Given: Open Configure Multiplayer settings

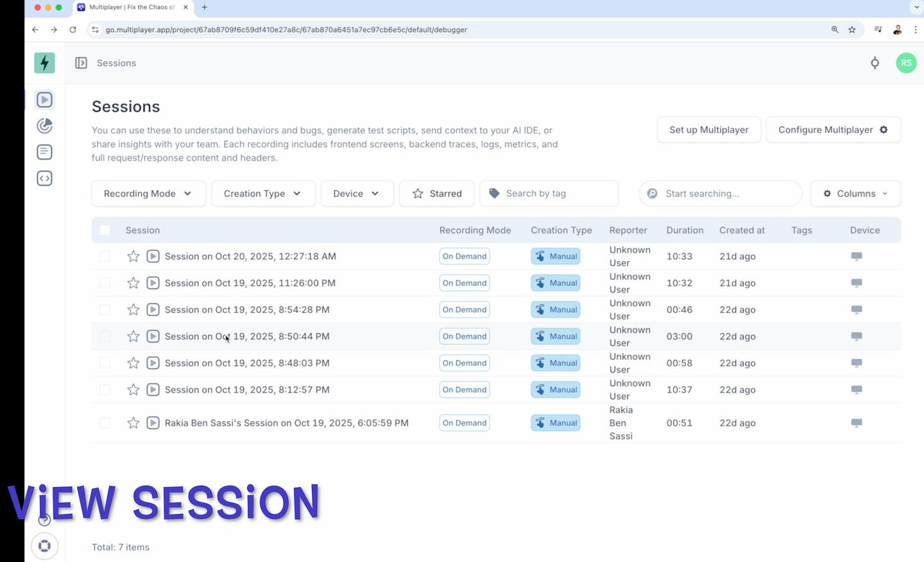Looking at the screenshot, I should coord(832,130).
